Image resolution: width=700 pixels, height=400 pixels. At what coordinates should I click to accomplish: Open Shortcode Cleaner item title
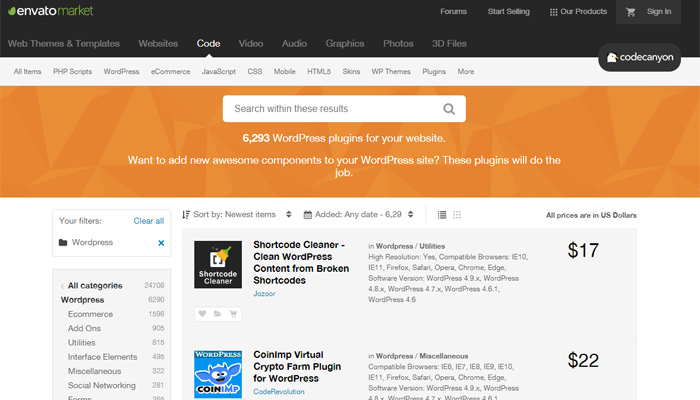coord(301,262)
